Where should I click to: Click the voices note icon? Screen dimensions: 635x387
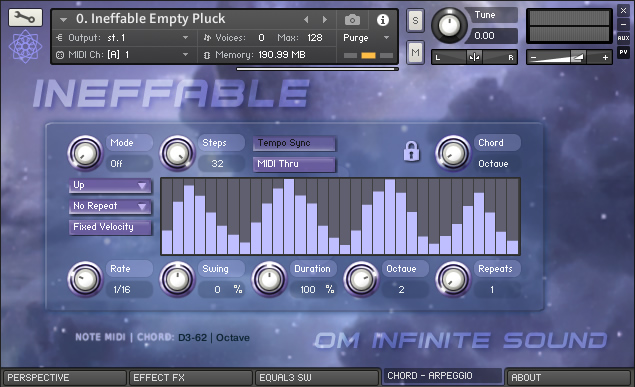(207, 38)
